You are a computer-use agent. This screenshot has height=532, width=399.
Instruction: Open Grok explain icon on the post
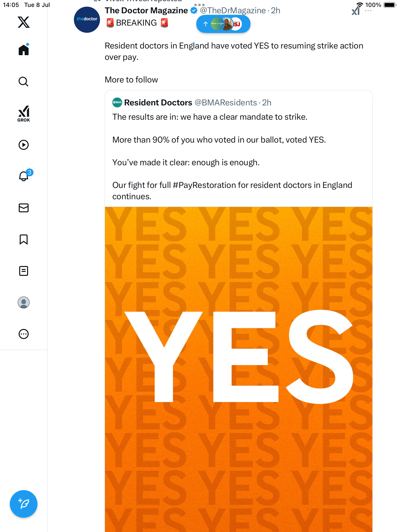tap(356, 11)
